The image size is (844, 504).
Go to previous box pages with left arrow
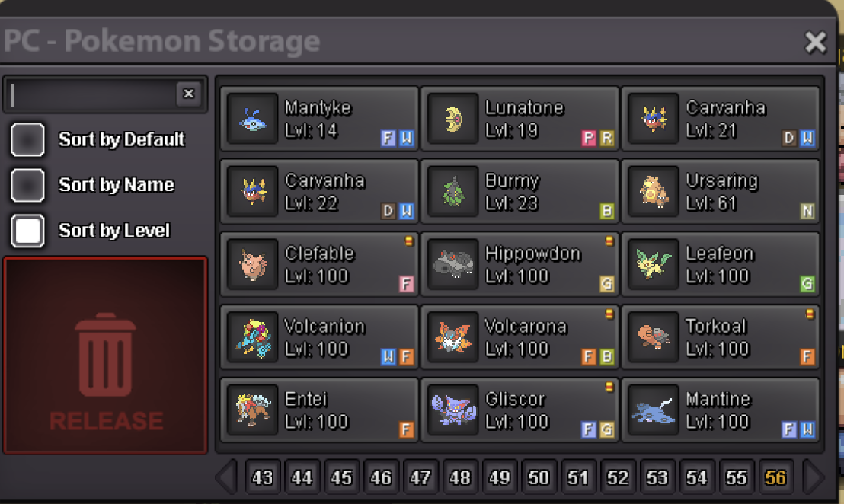tap(226, 477)
